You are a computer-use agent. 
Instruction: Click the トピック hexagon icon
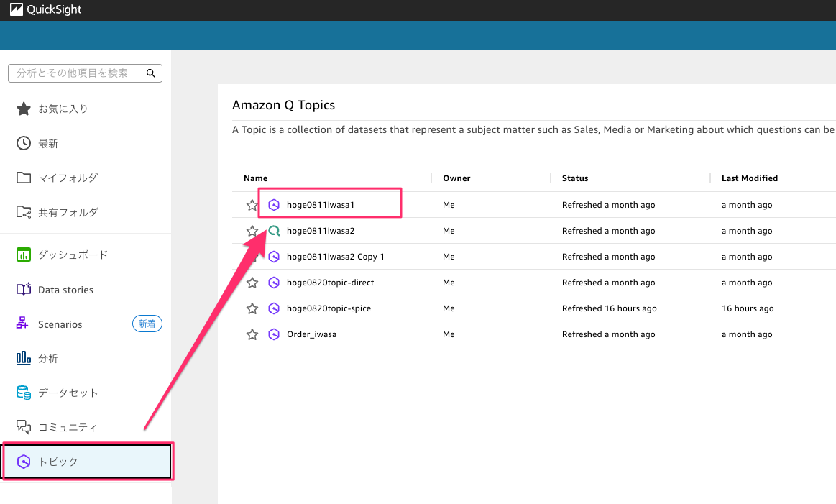click(x=24, y=462)
